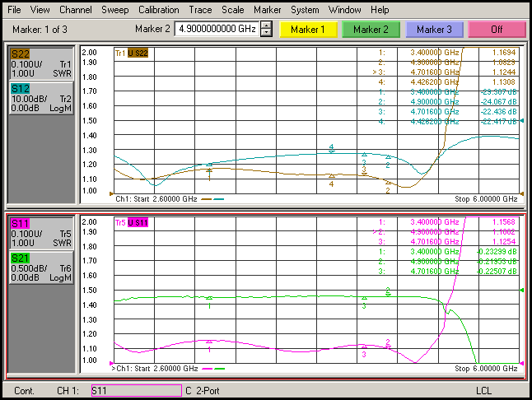Turn markers off with Off button
The height and width of the screenshot is (400, 532).
497,30
